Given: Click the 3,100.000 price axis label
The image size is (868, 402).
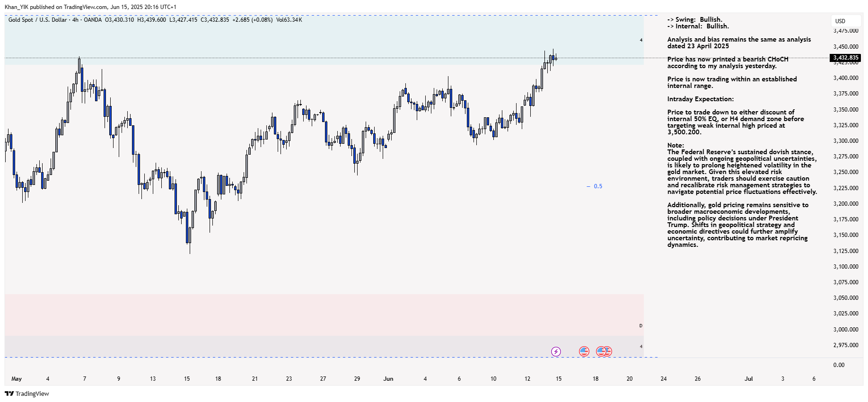Looking at the screenshot, I should (x=846, y=267).
